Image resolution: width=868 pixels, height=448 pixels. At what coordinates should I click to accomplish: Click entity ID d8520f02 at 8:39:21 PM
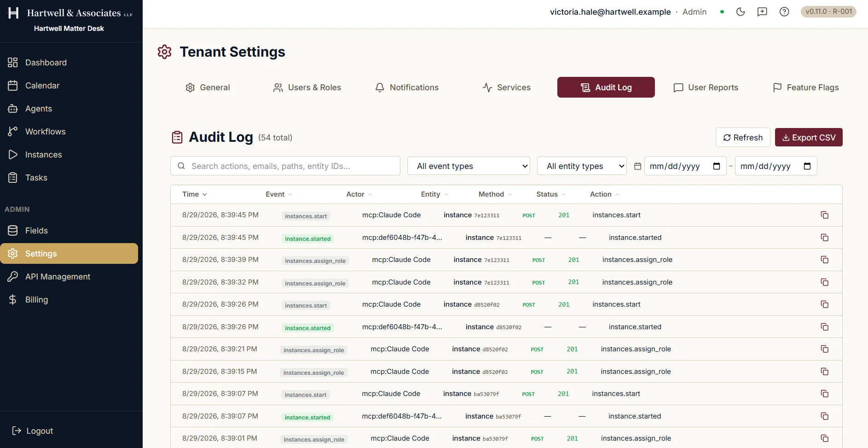coord(495,349)
